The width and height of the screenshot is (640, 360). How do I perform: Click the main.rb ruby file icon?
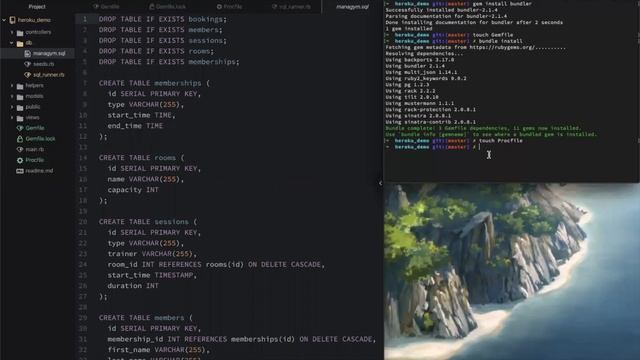pyautogui.click(x=20, y=149)
